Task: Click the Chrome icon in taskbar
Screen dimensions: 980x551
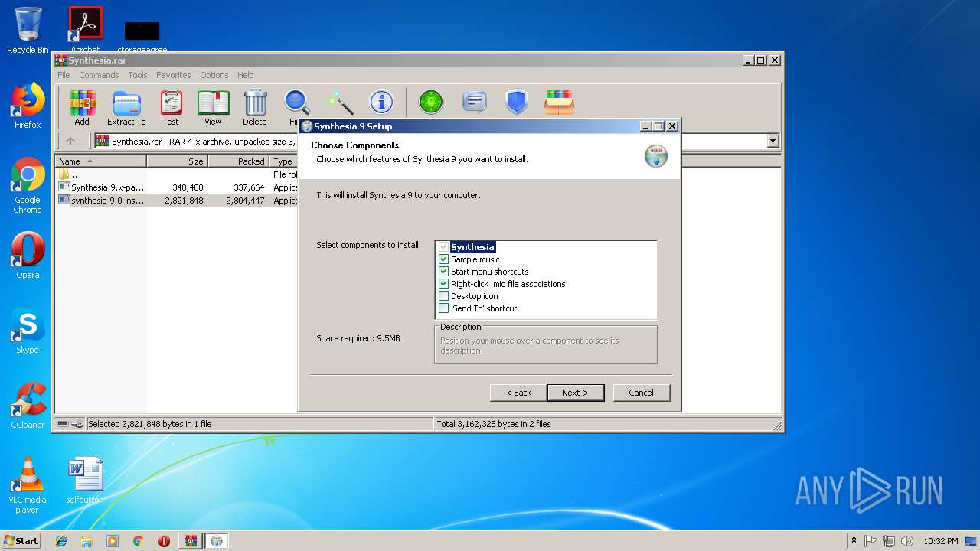Action: 139,541
